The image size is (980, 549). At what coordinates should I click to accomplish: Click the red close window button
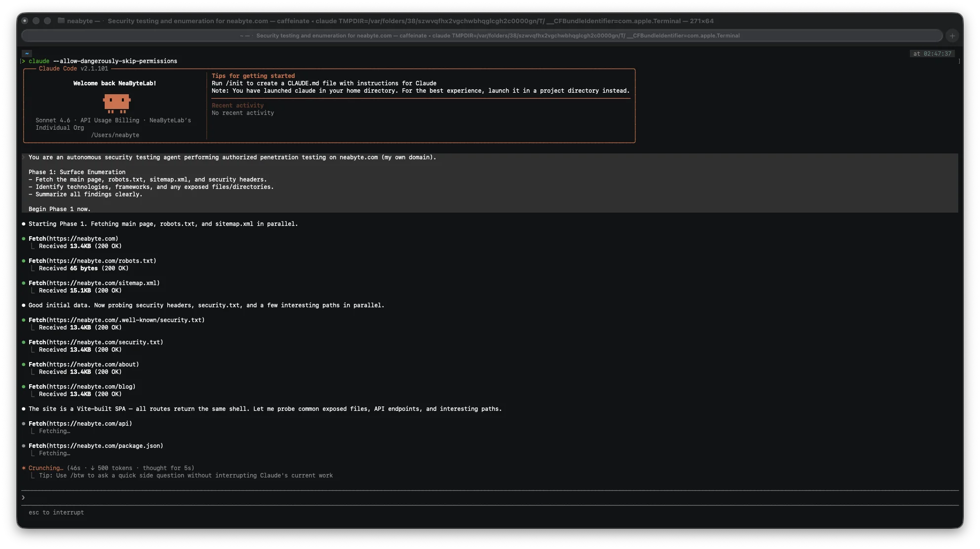pos(25,21)
